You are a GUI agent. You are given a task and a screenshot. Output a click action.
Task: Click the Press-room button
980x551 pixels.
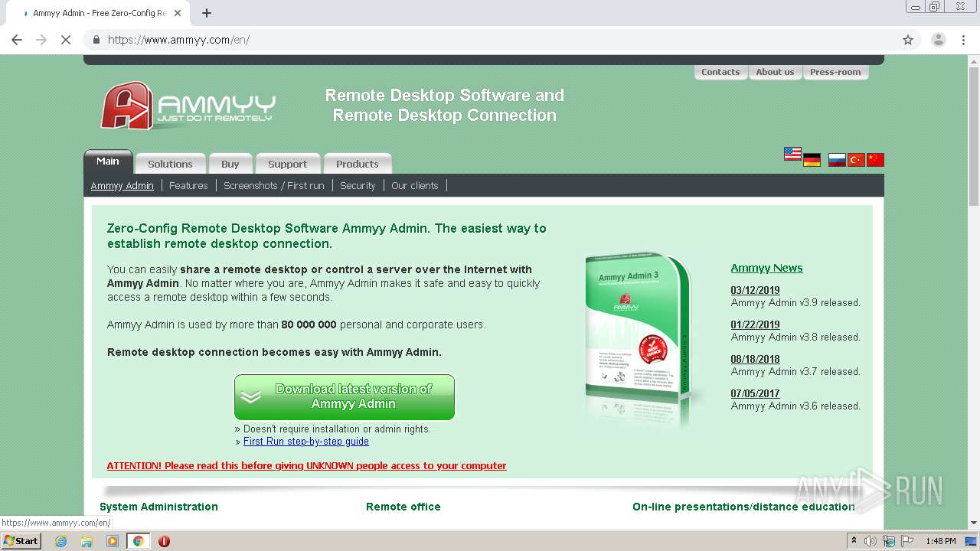pyautogui.click(x=835, y=72)
